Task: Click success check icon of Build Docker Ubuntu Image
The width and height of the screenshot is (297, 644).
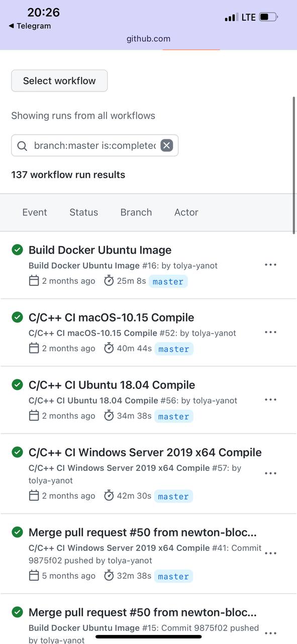Action: (17, 250)
